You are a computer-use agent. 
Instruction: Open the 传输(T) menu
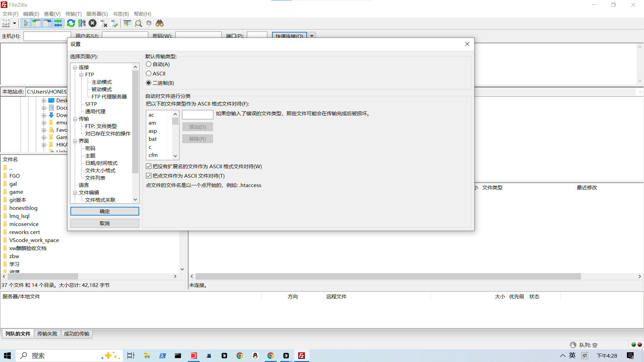(73, 14)
